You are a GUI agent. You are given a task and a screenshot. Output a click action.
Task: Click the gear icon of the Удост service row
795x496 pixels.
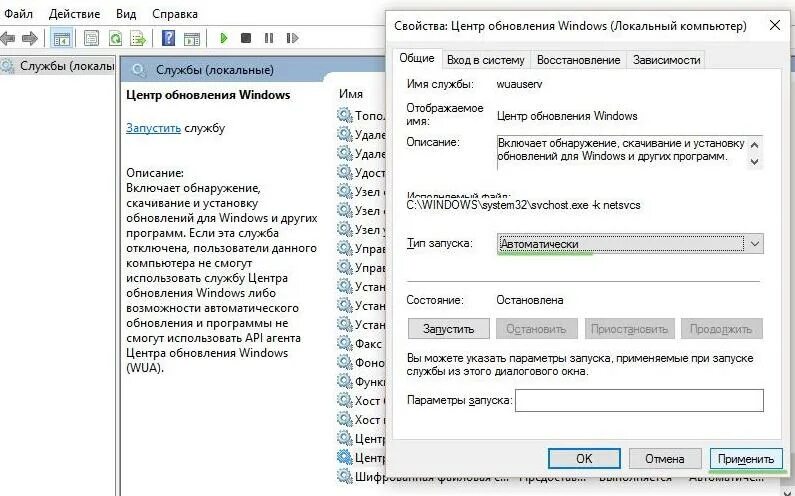[345, 172]
